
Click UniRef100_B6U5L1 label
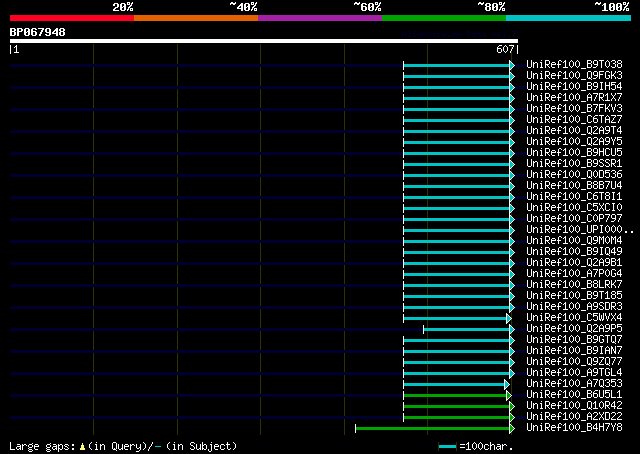(x=574, y=395)
